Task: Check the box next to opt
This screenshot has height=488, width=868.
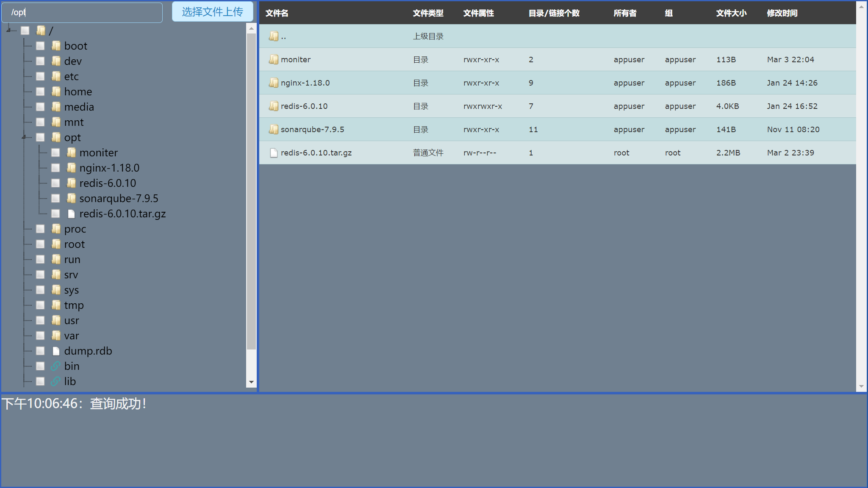Action: [40, 137]
